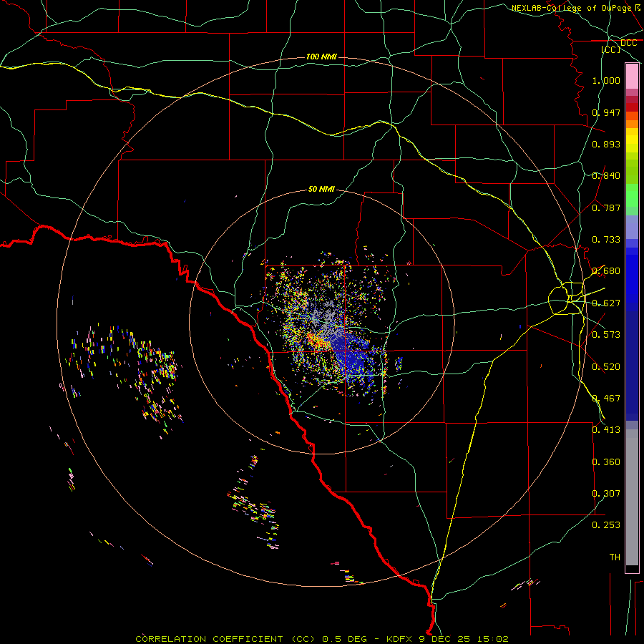This screenshot has width=644, height=644.
Task: Click the 0.840 legend value
Action: 606,176
